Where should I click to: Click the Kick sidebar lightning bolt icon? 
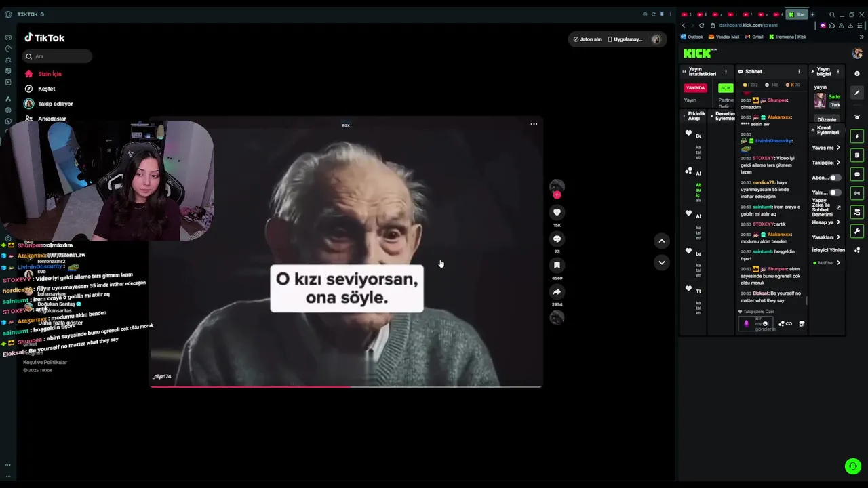click(x=857, y=136)
